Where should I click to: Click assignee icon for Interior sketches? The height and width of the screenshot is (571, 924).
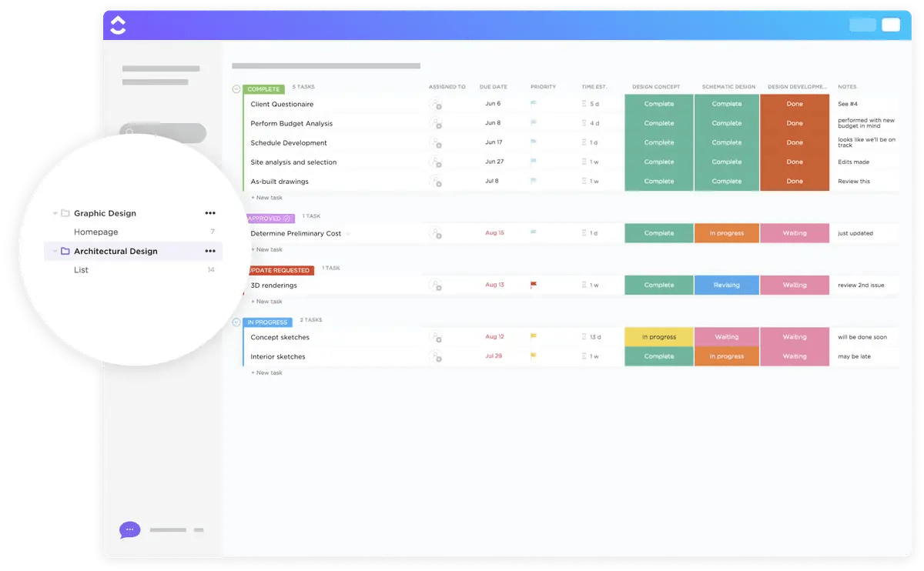click(436, 356)
